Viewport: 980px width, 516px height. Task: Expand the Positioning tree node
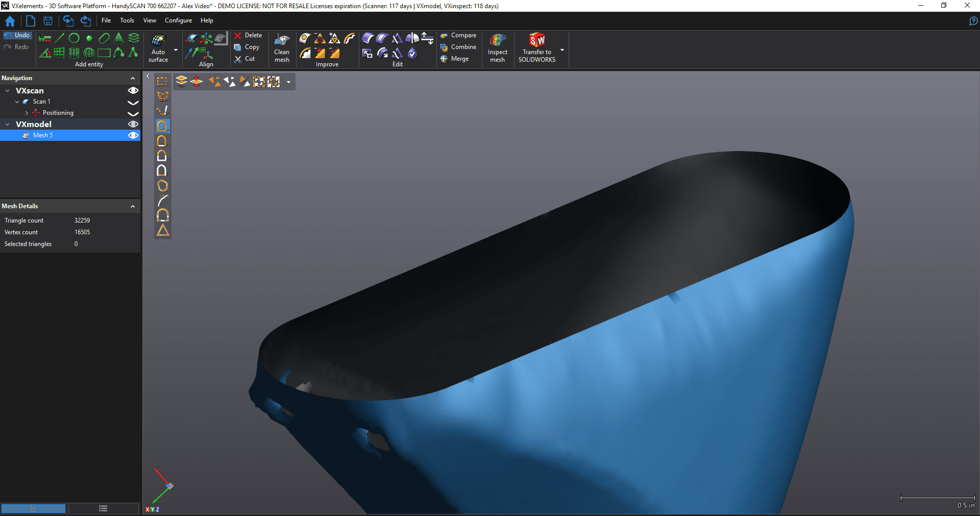[x=27, y=113]
